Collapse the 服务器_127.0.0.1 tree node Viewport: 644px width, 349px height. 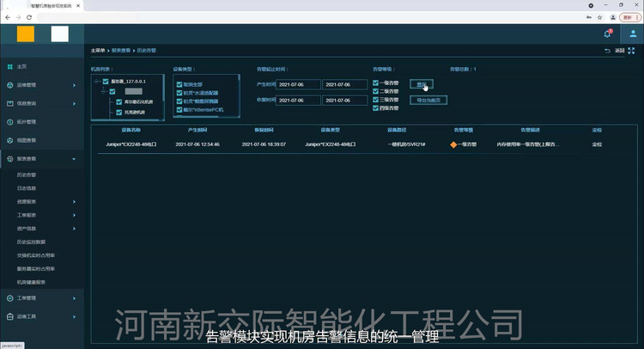click(97, 82)
